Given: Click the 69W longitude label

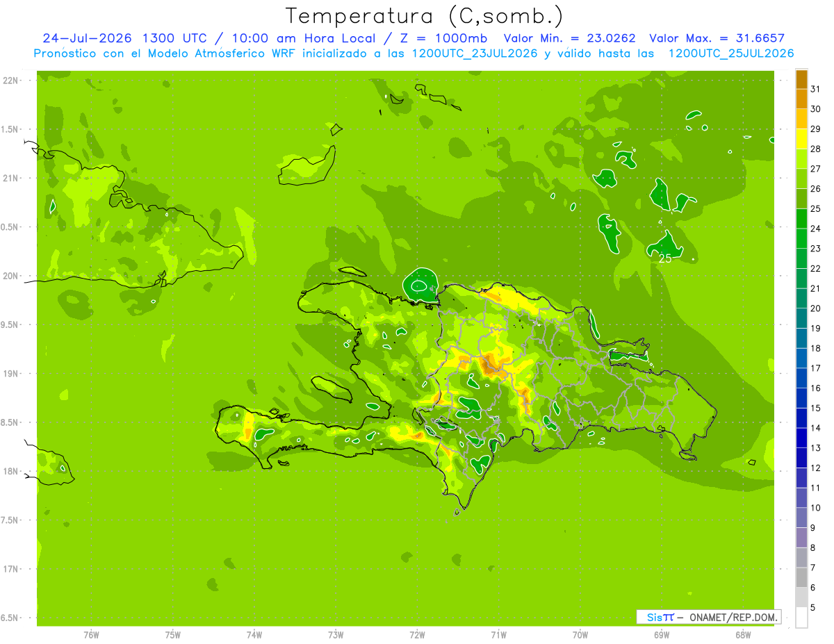Looking at the screenshot, I should [x=662, y=635].
